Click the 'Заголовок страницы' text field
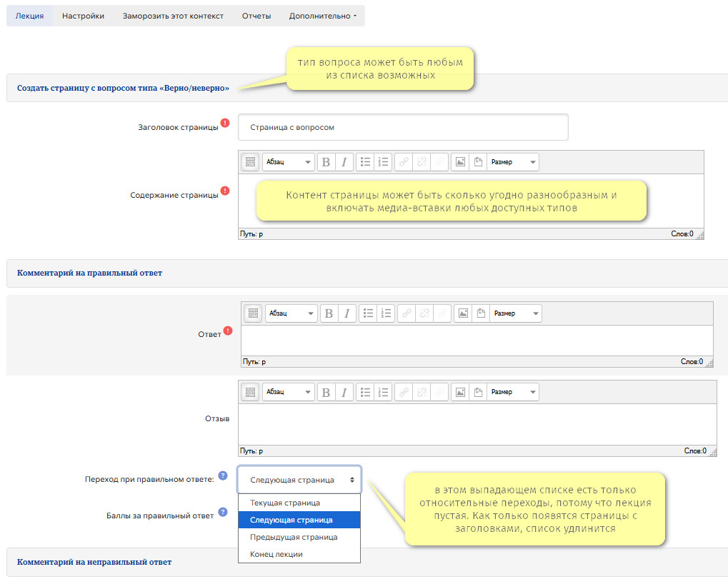 coord(403,127)
